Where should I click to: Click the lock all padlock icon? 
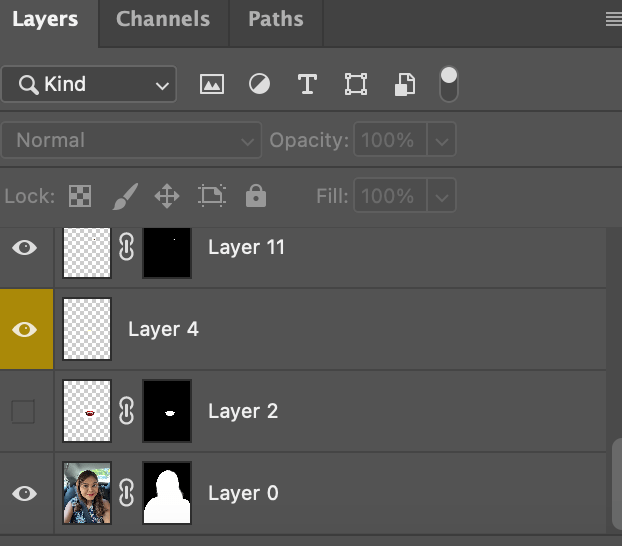(256, 196)
